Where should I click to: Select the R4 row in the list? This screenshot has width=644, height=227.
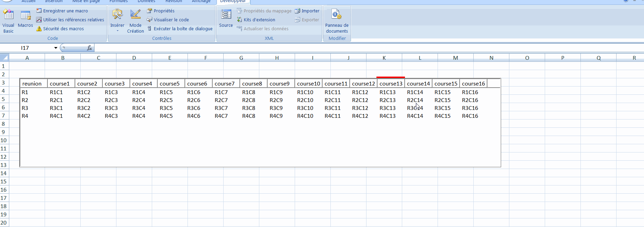pyautogui.click(x=260, y=116)
